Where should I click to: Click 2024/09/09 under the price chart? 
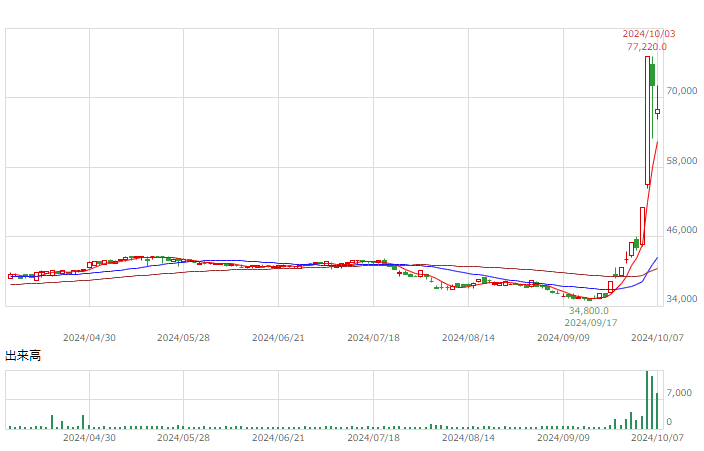pyautogui.click(x=563, y=338)
